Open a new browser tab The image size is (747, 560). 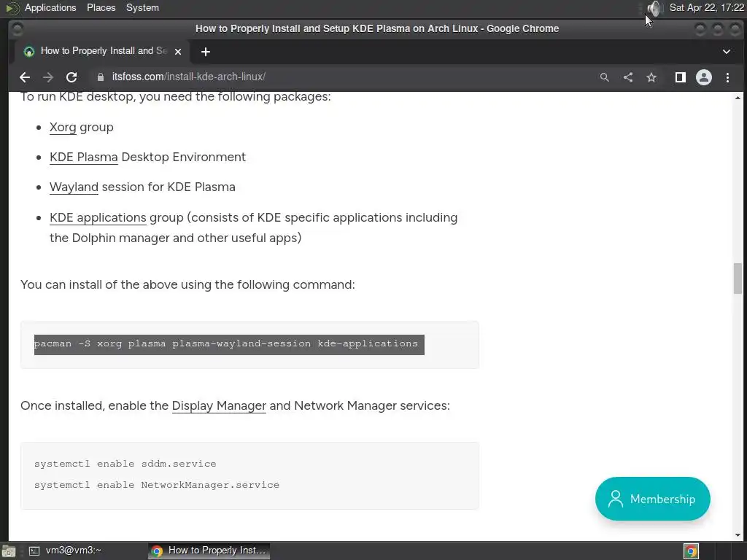coord(205,52)
